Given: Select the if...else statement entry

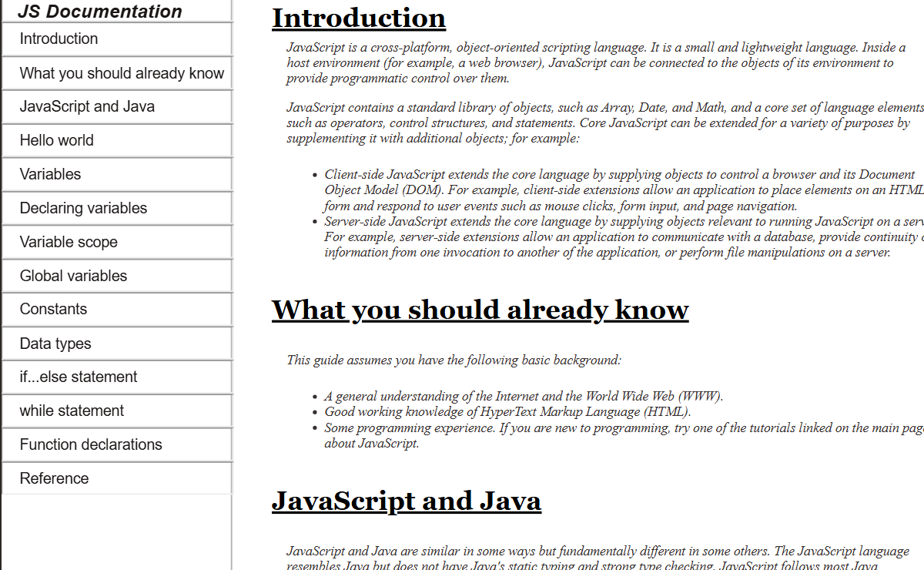Looking at the screenshot, I should click(76, 377).
